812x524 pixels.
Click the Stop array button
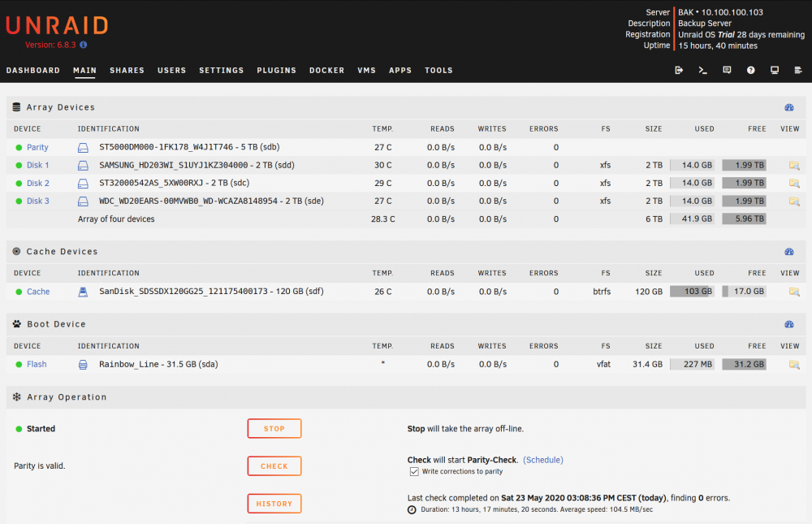click(x=274, y=429)
